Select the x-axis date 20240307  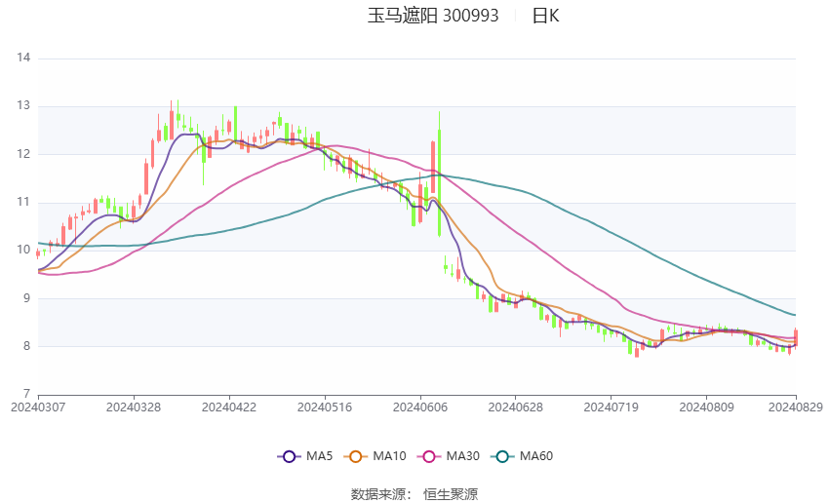pyautogui.click(x=38, y=407)
